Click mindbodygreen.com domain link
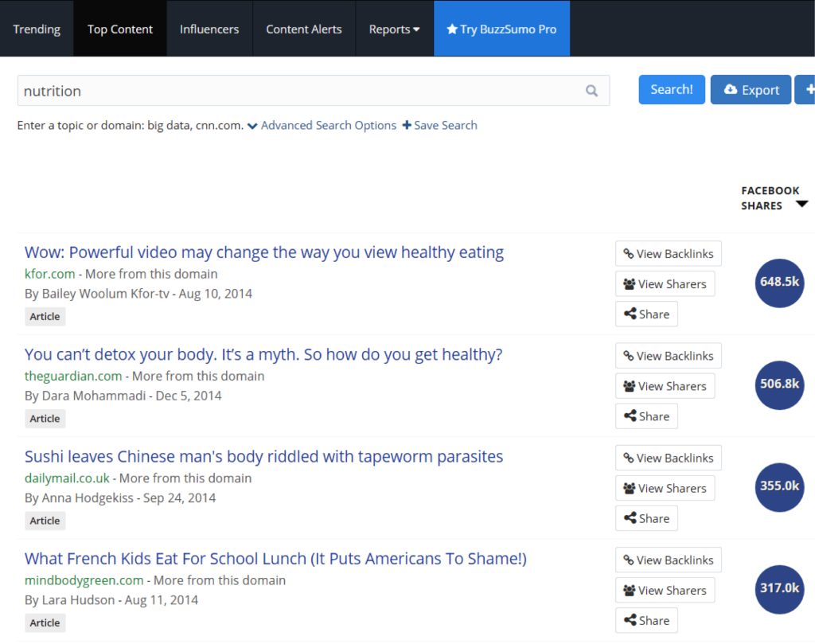This screenshot has width=815, height=644. pyautogui.click(x=84, y=580)
